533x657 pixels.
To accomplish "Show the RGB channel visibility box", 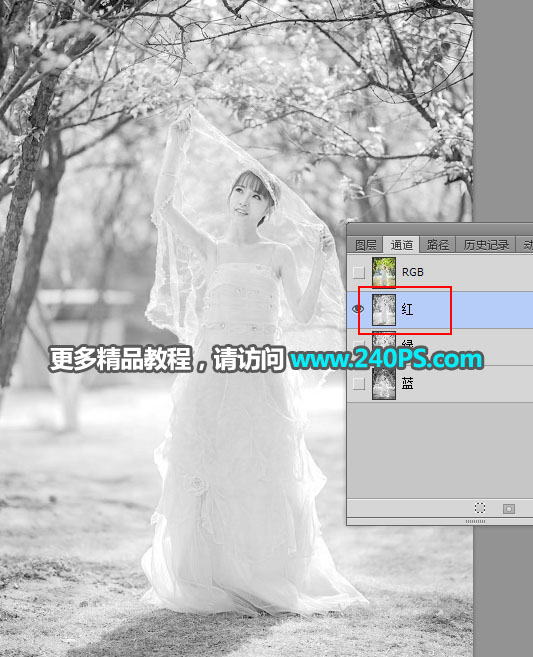I will point(358,272).
